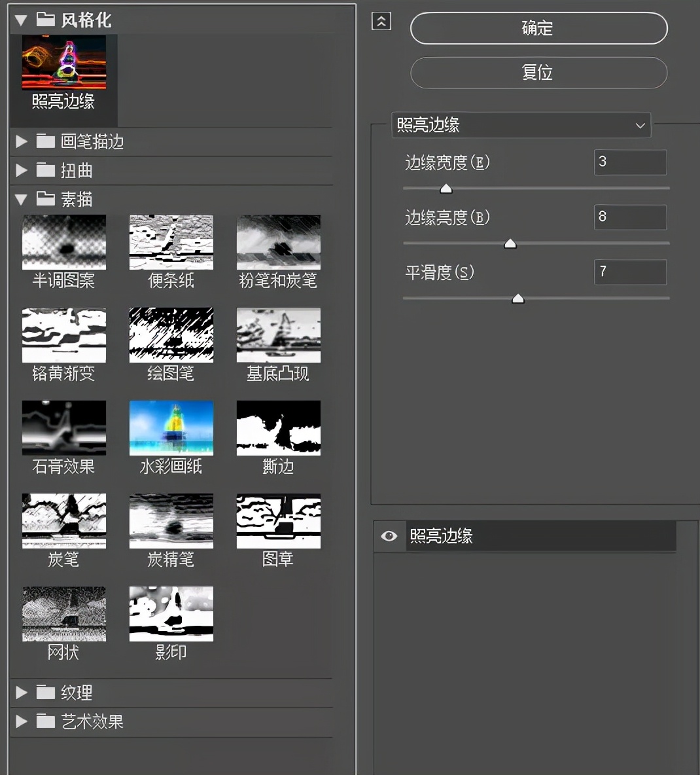Select the 网状 filter thumbnail

coord(63,613)
